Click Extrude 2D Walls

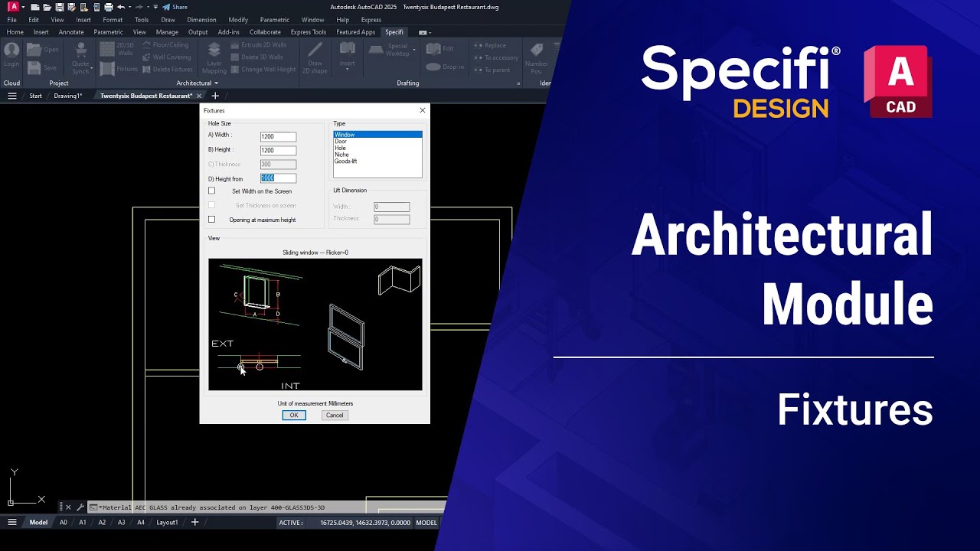pyautogui.click(x=258, y=45)
